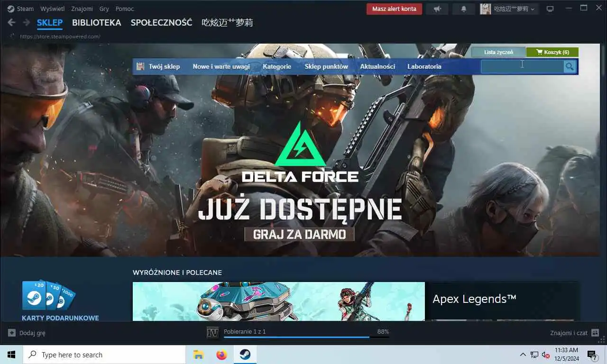The image size is (607, 364).
Task: Click Dodaj grę label
Action: [32, 333]
